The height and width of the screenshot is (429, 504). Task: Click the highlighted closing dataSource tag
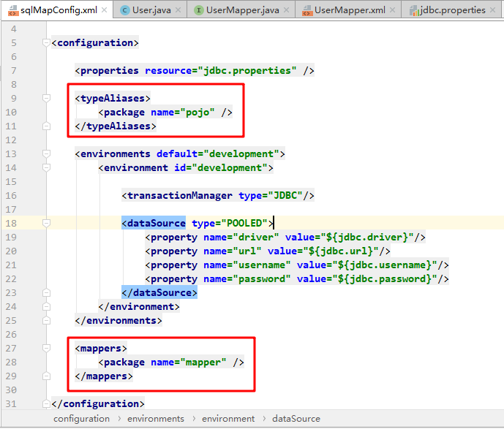tap(159, 293)
